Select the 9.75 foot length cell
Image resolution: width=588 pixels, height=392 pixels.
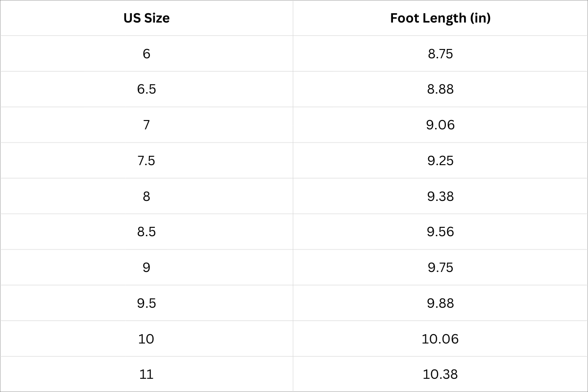click(x=440, y=268)
